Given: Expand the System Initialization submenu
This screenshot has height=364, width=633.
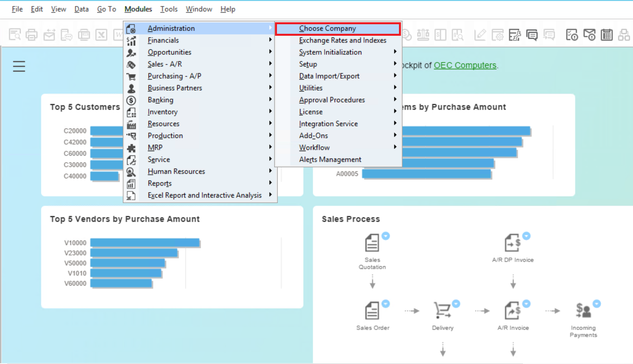Looking at the screenshot, I should pyautogui.click(x=330, y=52).
